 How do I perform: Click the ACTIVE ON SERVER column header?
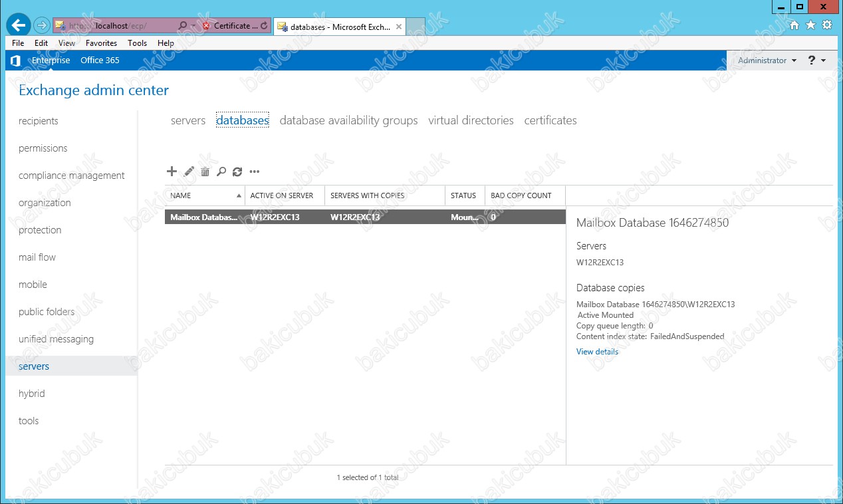(x=285, y=195)
